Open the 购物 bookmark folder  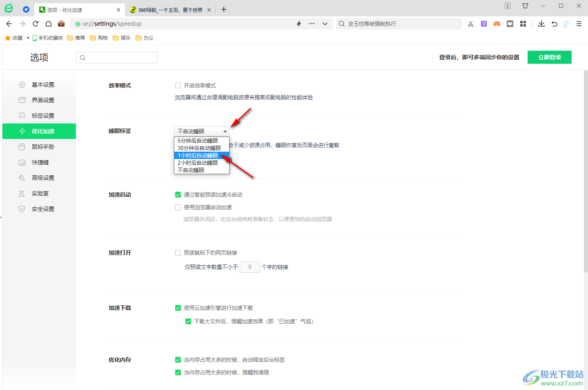(x=99, y=38)
